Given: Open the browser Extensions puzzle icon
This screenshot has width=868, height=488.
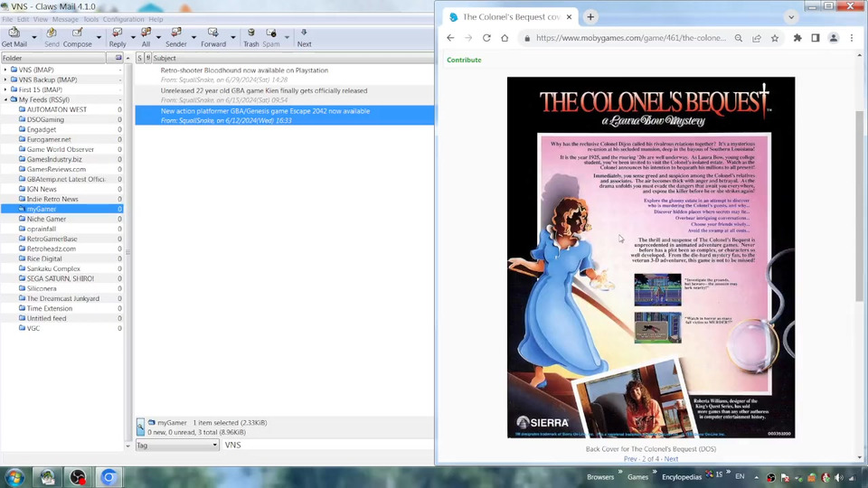Looking at the screenshot, I should (797, 38).
